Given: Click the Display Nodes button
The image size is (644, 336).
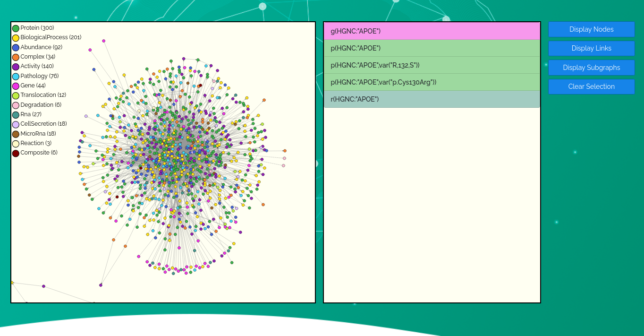Looking at the screenshot, I should (x=591, y=29).
